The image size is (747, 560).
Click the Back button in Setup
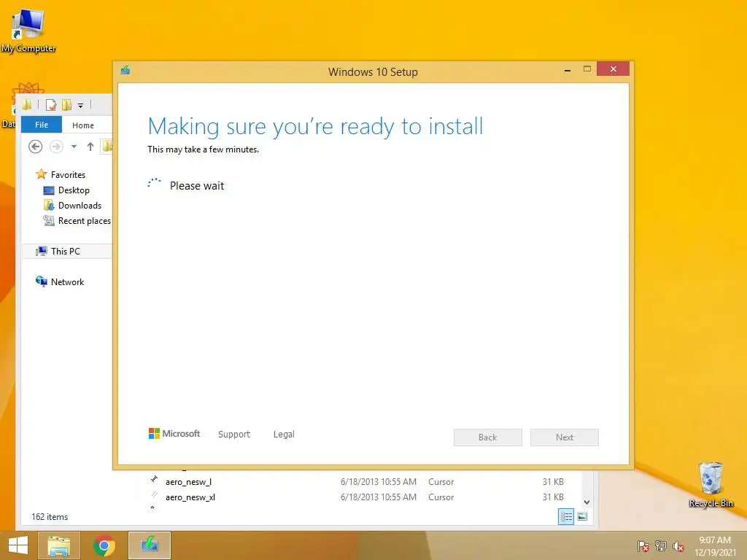point(488,437)
